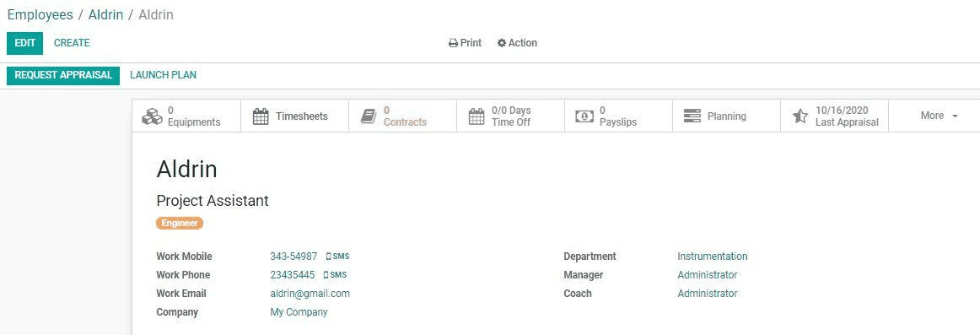The width and height of the screenshot is (980, 335).
Task: Click the Timesheets calendar icon
Action: pos(261,116)
